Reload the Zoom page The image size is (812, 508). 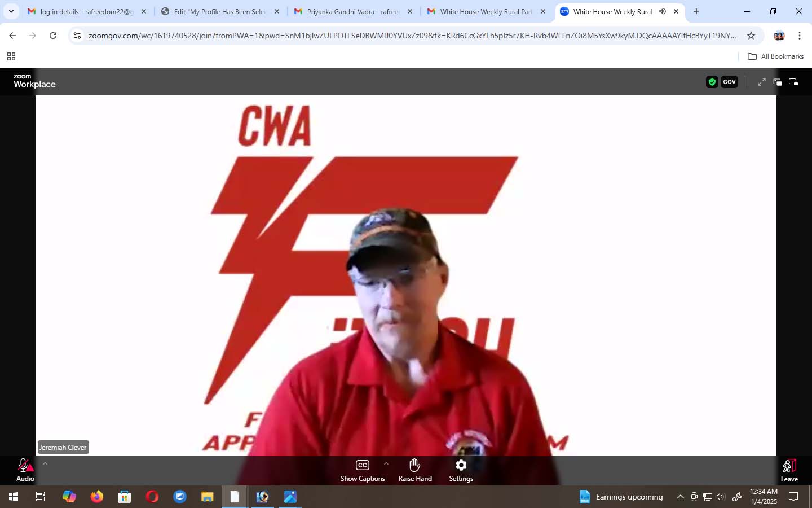pyautogui.click(x=53, y=36)
